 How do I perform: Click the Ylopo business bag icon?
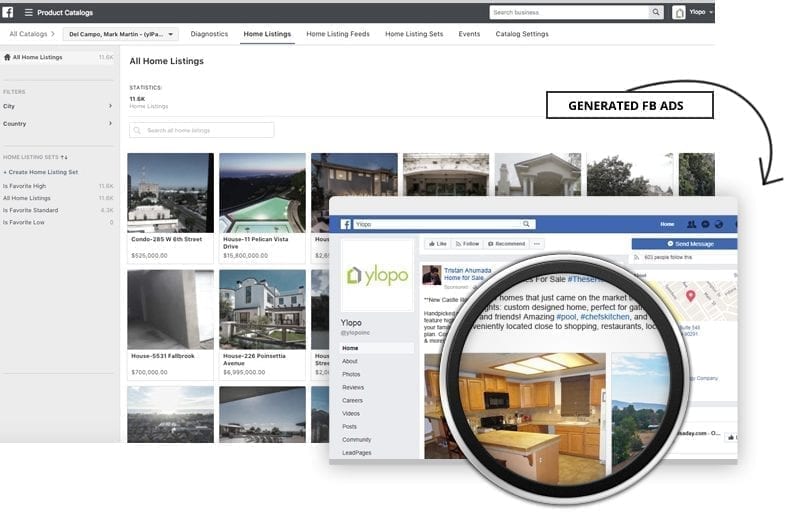click(x=679, y=13)
